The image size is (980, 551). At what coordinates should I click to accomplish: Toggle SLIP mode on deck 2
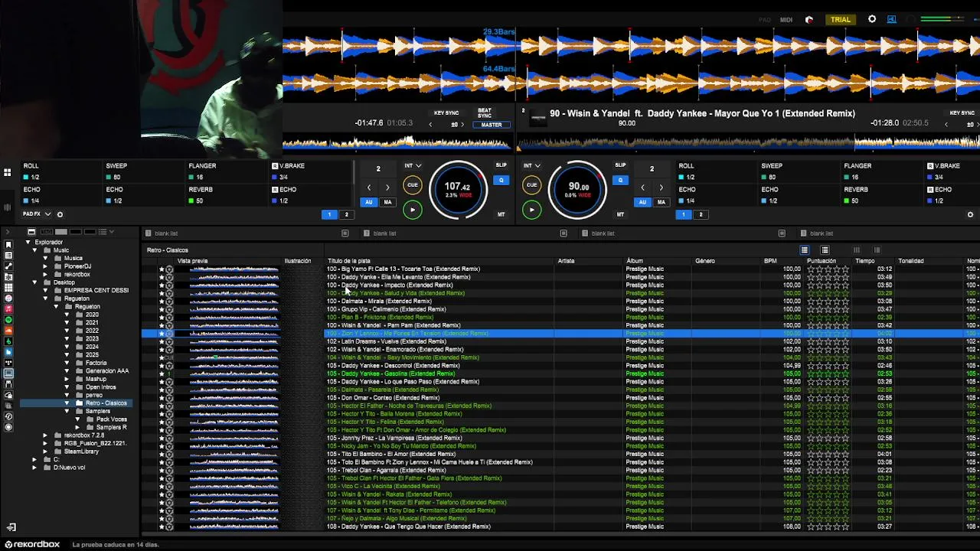[x=620, y=165]
